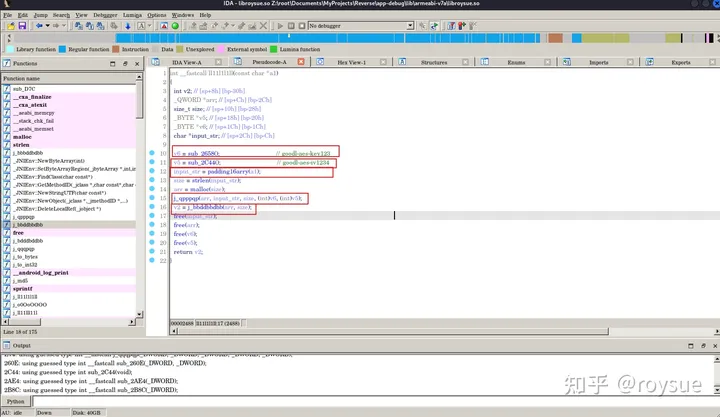Open the Jump menu
Image resolution: width=720 pixels, height=417 pixels.
tap(40, 15)
